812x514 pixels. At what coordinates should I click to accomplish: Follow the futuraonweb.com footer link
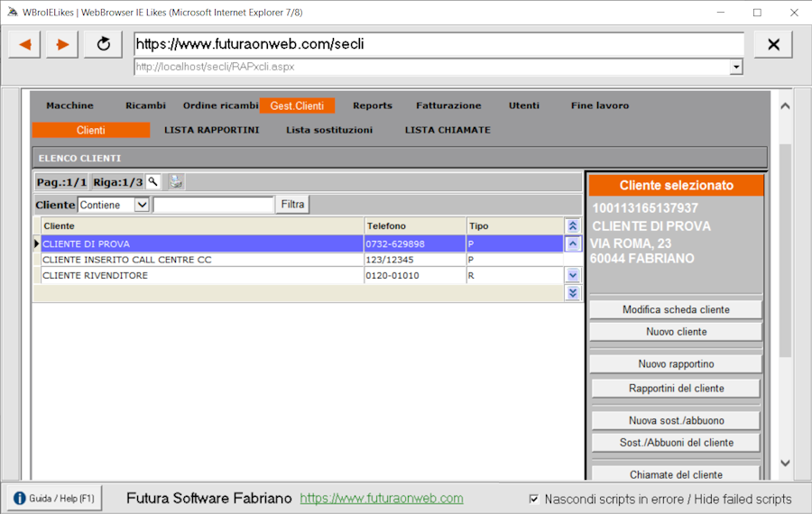382,499
